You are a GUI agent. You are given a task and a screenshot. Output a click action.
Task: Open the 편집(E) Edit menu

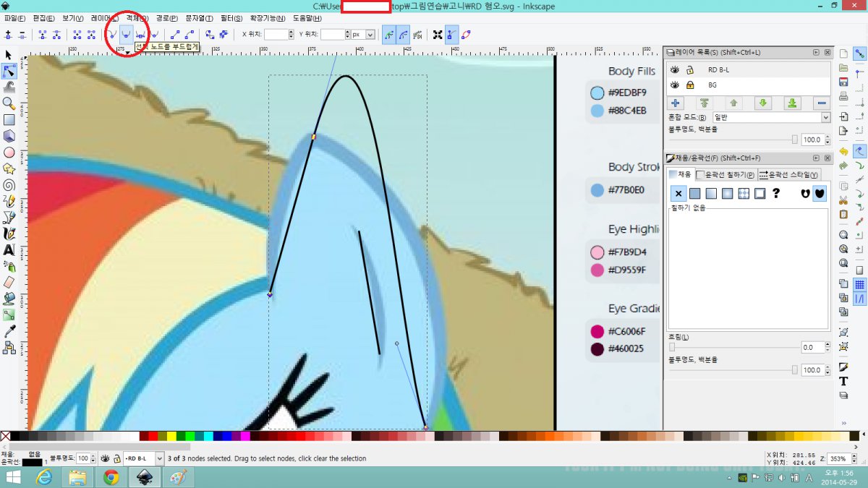[44, 18]
